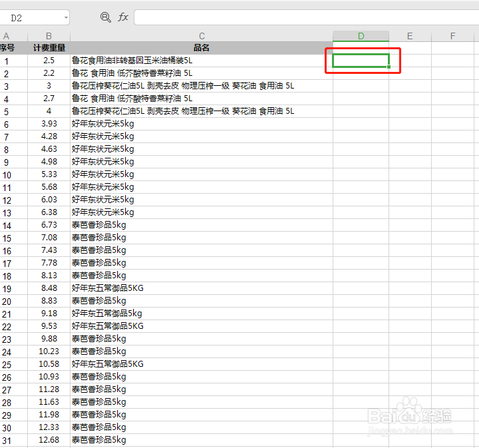Click weight cell 12.68
The image size is (479, 448).
49,440
